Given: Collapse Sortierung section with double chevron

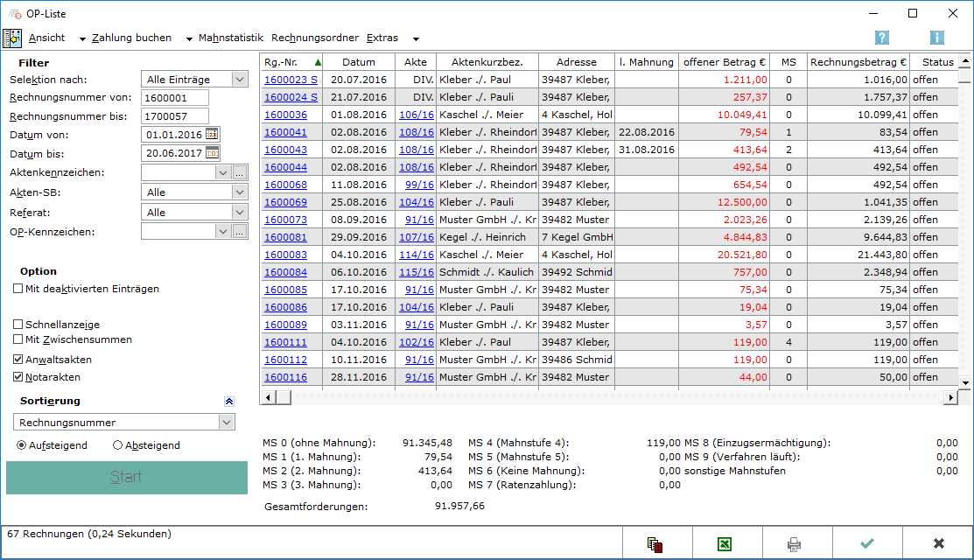Looking at the screenshot, I should point(229,402).
